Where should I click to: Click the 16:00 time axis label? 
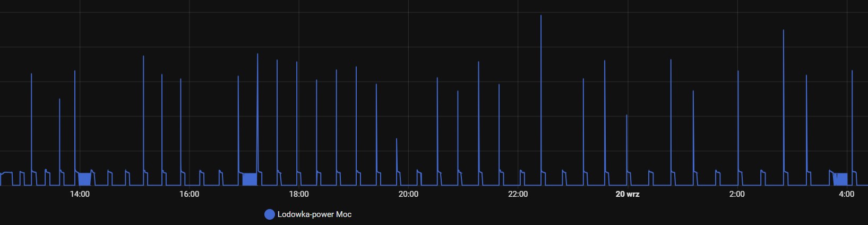(189, 194)
